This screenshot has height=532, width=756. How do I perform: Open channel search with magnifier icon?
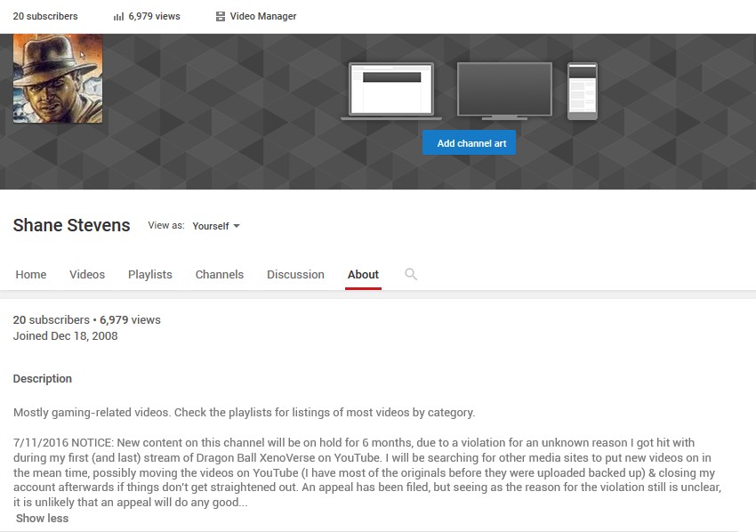point(411,274)
